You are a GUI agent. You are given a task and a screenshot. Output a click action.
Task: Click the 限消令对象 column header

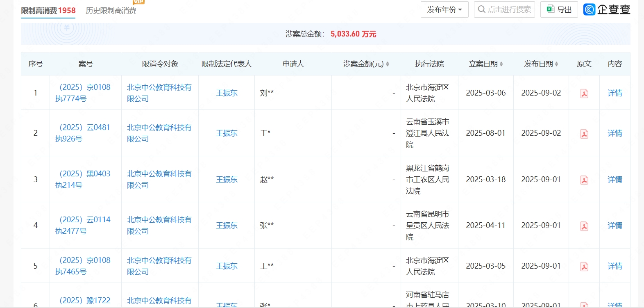tap(160, 64)
